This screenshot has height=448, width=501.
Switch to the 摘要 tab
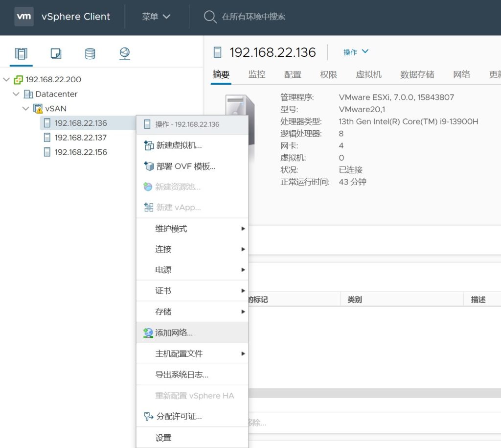click(x=221, y=74)
